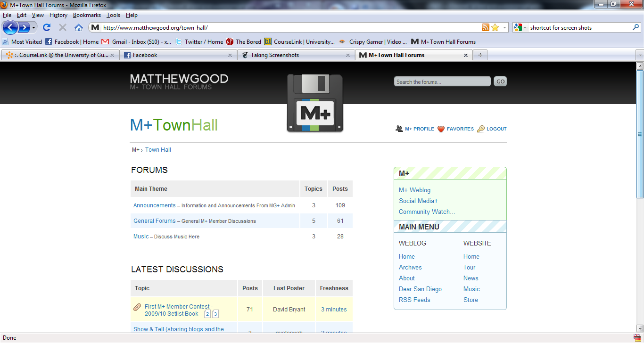644x343 pixels.
Task: Open the Announcements forum
Action: pos(154,205)
